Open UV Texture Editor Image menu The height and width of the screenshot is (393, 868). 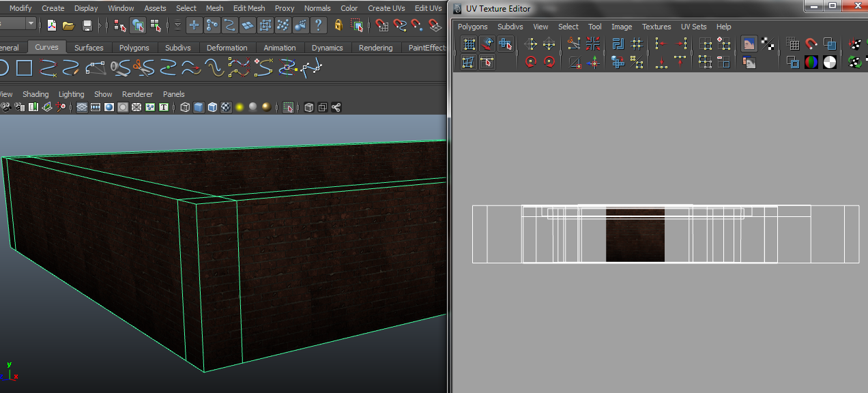point(622,27)
